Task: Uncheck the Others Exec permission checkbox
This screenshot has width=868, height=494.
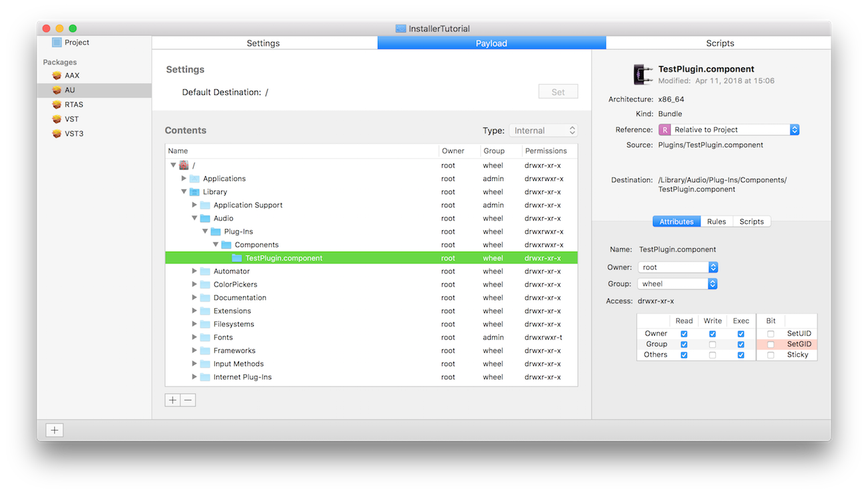Action: pos(741,355)
